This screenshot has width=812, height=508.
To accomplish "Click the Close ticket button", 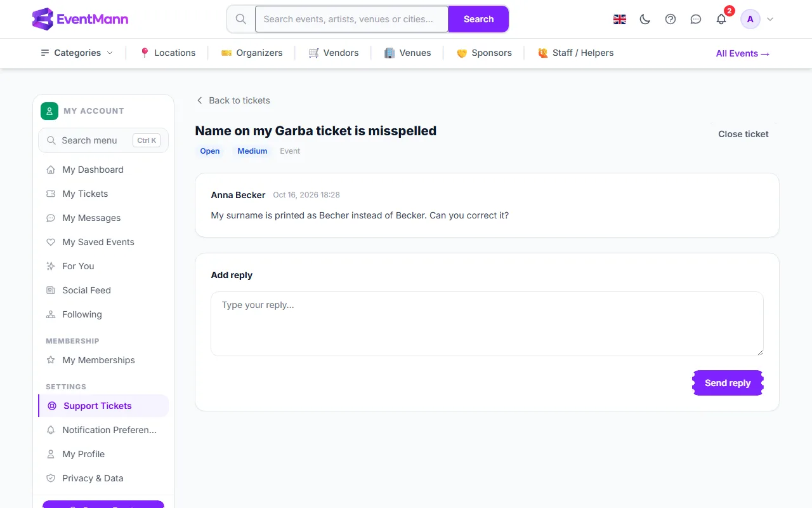I will point(743,134).
